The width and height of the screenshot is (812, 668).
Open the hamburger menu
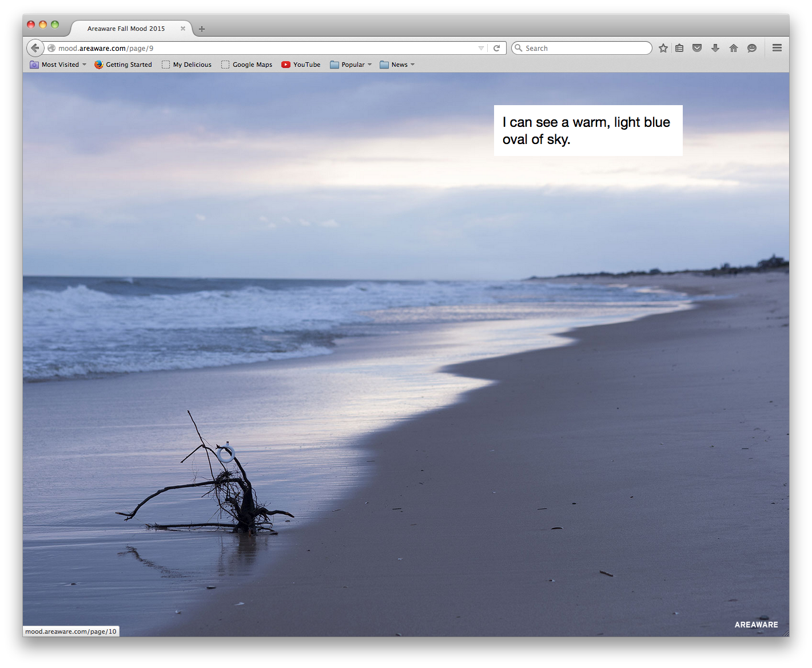pyautogui.click(x=777, y=48)
